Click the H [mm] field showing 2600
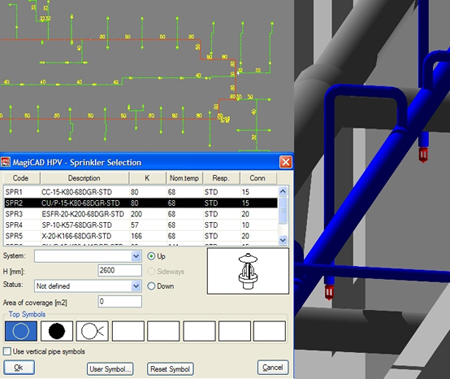Image resolution: width=450 pixels, height=379 pixels. [120, 270]
